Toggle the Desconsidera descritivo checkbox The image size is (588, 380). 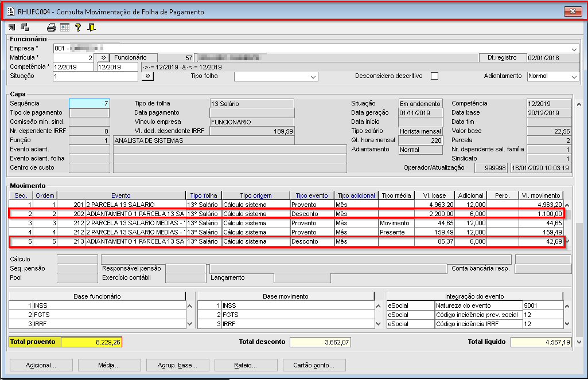[434, 76]
